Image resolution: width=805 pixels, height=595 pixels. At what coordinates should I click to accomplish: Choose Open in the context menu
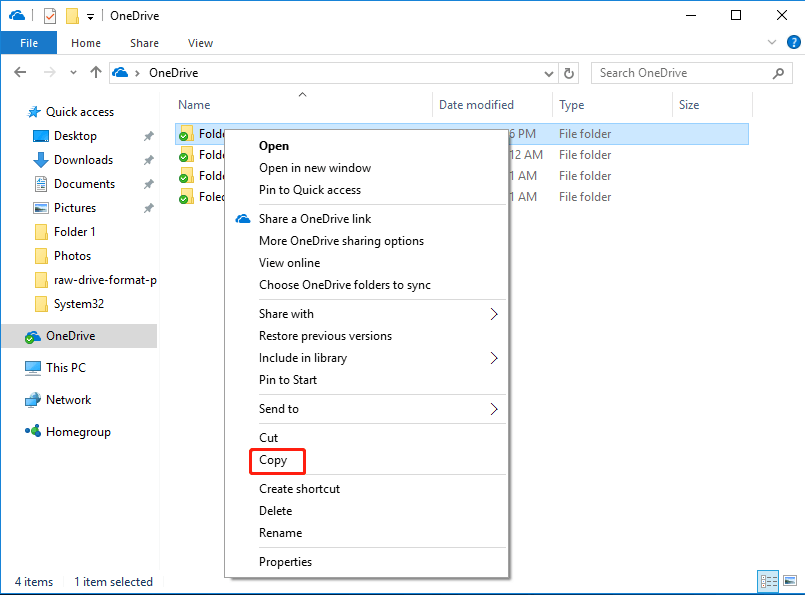click(274, 146)
